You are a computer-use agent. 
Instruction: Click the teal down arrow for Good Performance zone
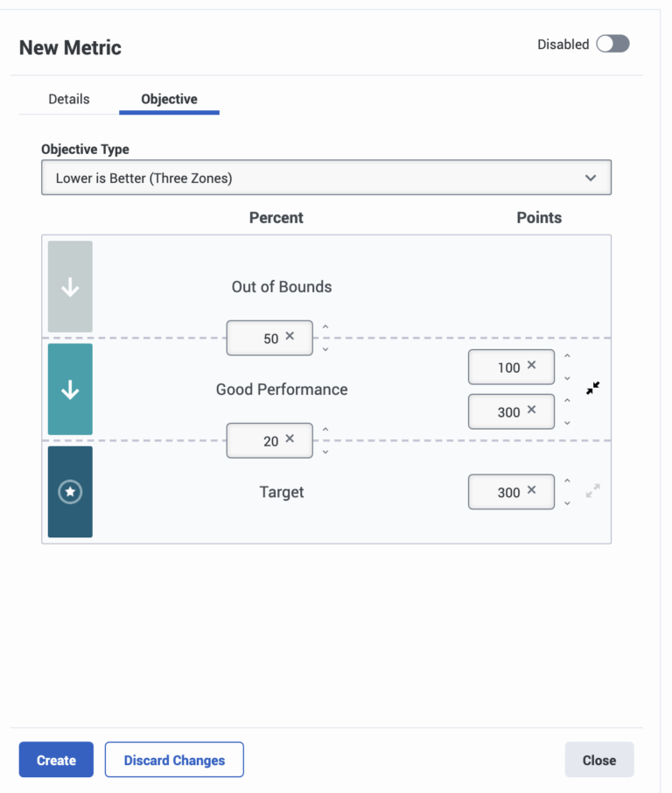click(x=70, y=388)
